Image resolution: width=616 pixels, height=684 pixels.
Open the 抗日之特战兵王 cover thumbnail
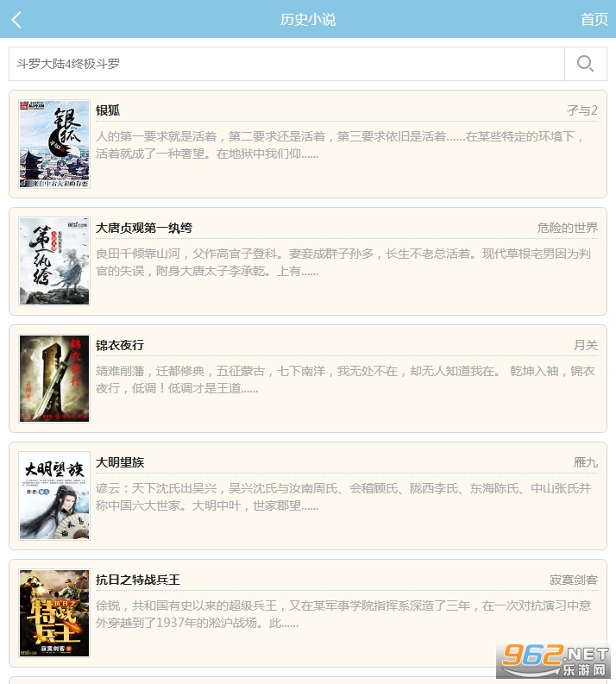coord(54,613)
